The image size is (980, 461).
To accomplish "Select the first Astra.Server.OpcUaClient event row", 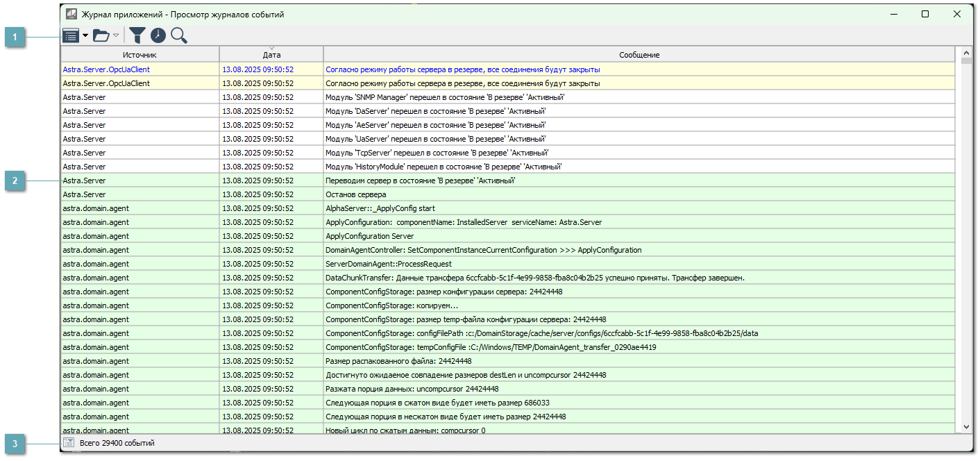I will click(x=278, y=69).
